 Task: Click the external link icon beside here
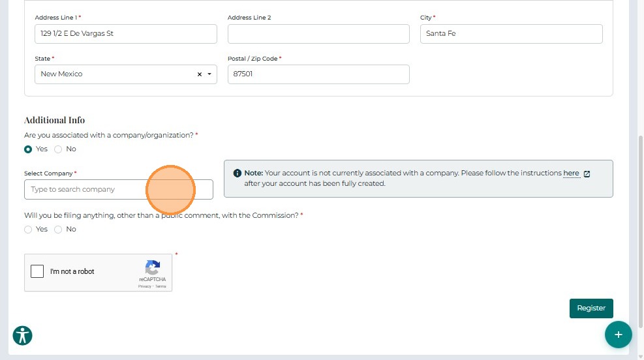click(587, 174)
